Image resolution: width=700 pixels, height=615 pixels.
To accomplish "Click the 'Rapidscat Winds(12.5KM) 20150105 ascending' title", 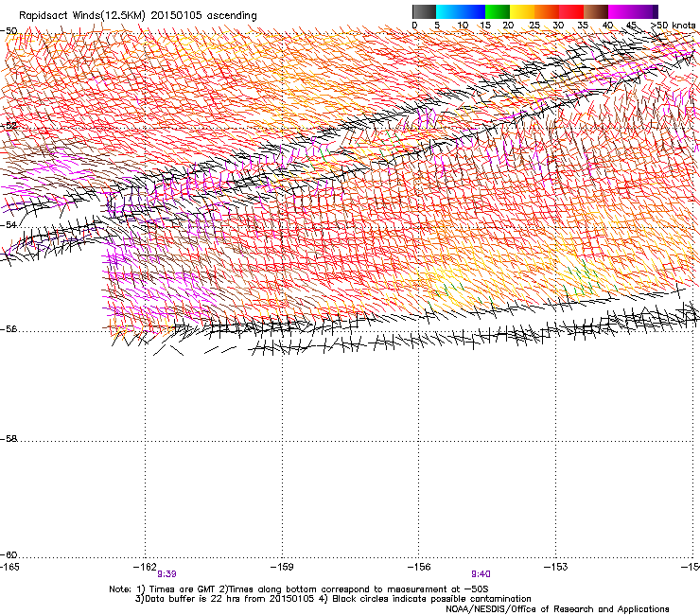I will (138, 16).
